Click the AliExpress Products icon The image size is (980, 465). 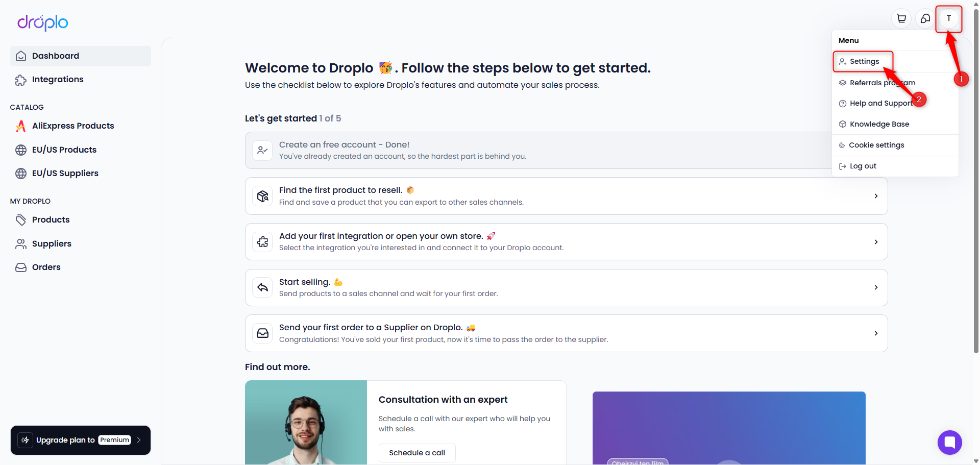click(21, 126)
